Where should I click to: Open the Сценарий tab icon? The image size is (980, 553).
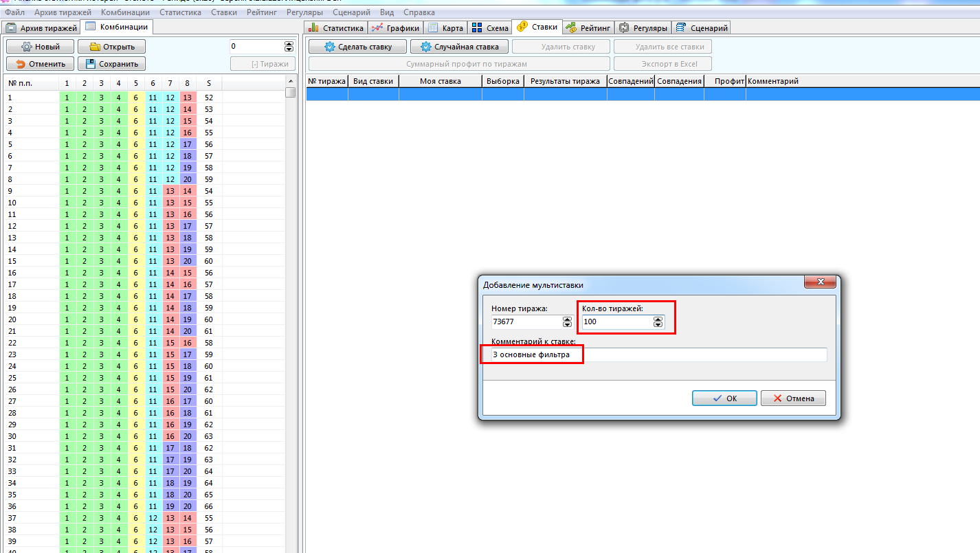(701, 28)
